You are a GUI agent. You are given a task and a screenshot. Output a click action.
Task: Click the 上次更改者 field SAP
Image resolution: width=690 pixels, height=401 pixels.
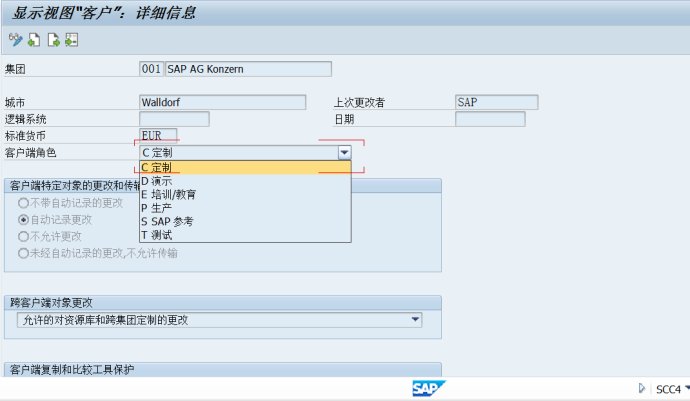point(496,103)
